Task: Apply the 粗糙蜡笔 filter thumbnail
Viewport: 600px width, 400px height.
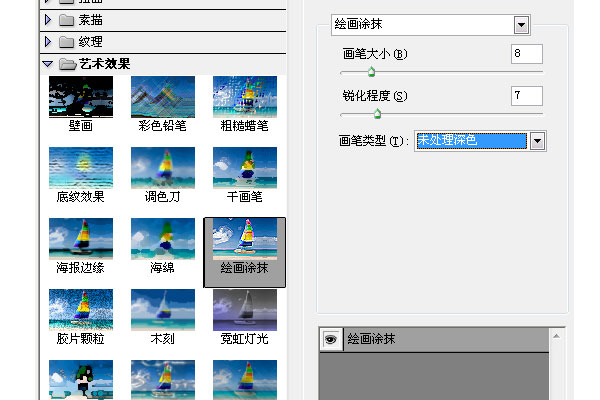Action: [x=245, y=97]
